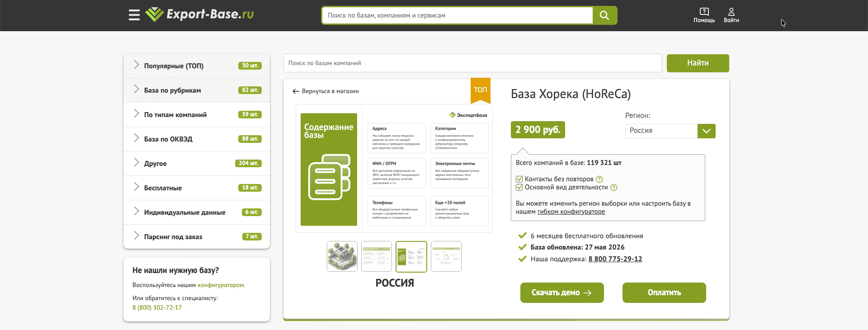
Task: Select the fourth magnifier preview thumbnail
Action: (446, 256)
